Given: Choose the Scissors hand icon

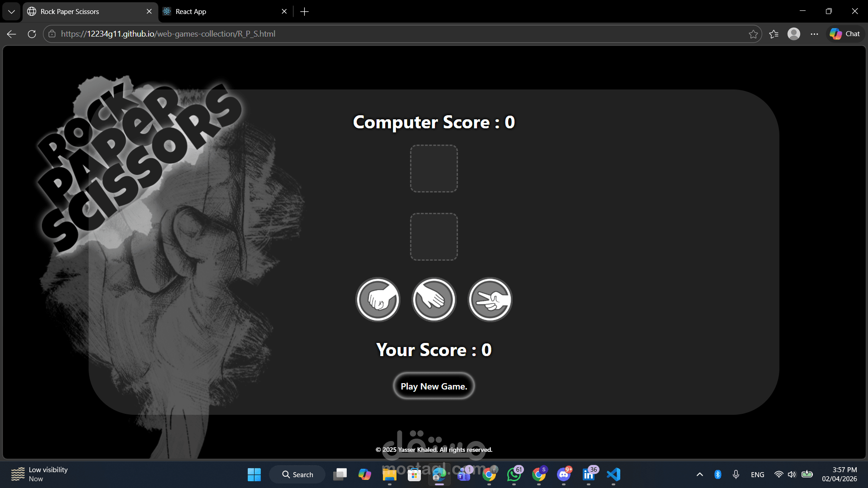Looking at the screenshot, I should [x=490, y=300].
